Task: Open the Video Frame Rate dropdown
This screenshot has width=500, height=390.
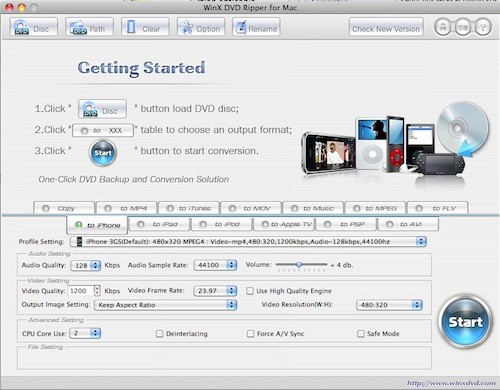Action: point(215,291)
